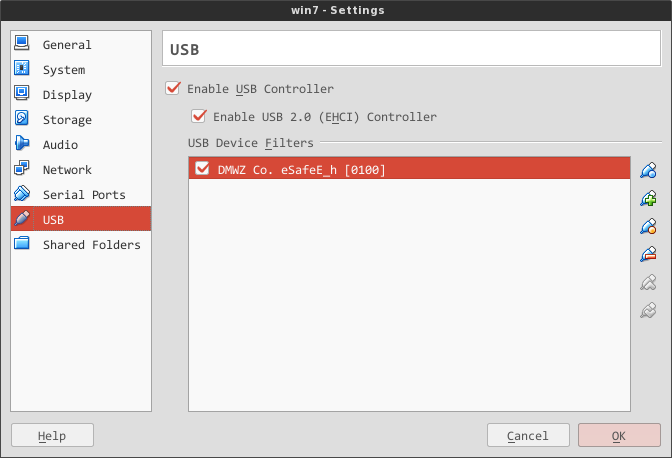Viewport: 672px width, 458px height.
Task: Click the Storage disk icon
Action: [22, 118]
